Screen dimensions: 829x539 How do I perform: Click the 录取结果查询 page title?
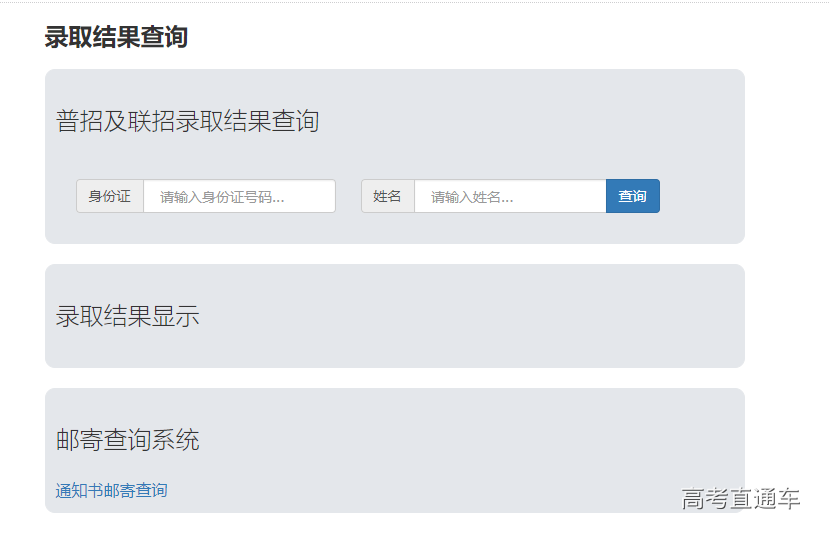(116, 37)
